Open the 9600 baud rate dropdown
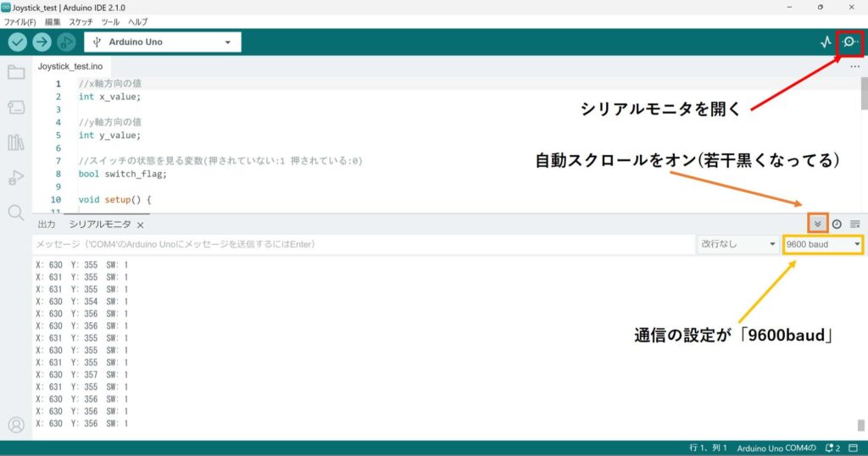This screenshot has height=456, width=868. [x=822, y=244]
